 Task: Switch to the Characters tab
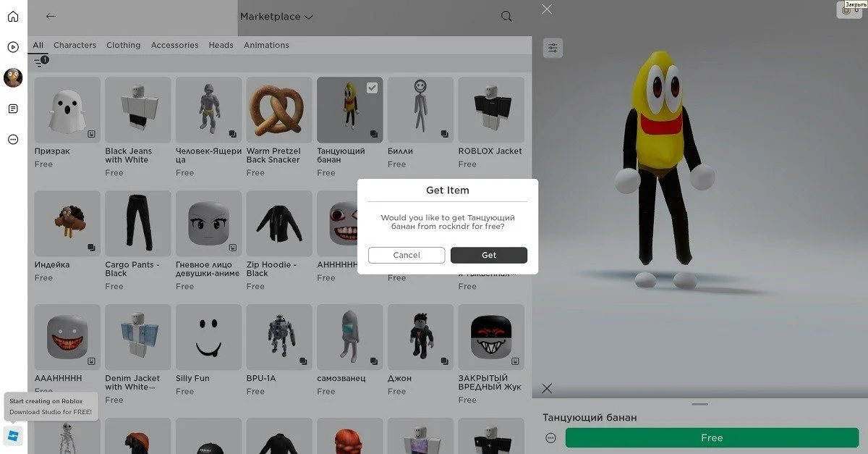pos(75,45)
